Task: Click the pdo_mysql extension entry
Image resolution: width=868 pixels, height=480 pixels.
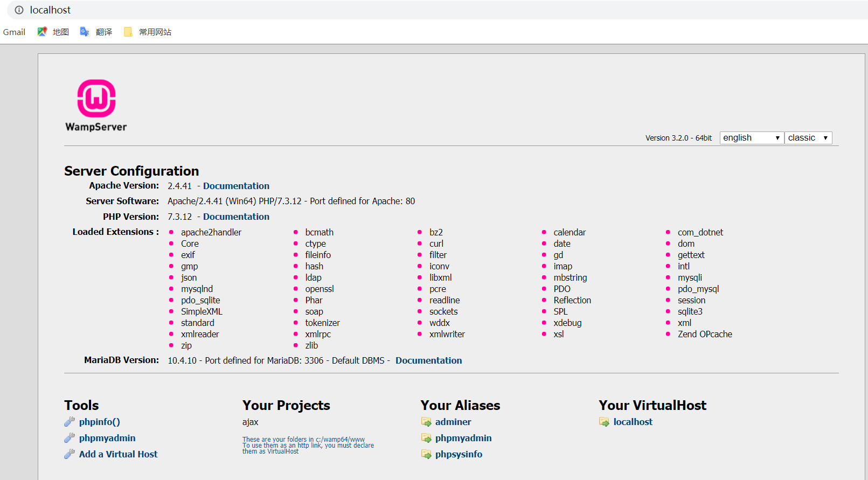Action: point(698,289)
